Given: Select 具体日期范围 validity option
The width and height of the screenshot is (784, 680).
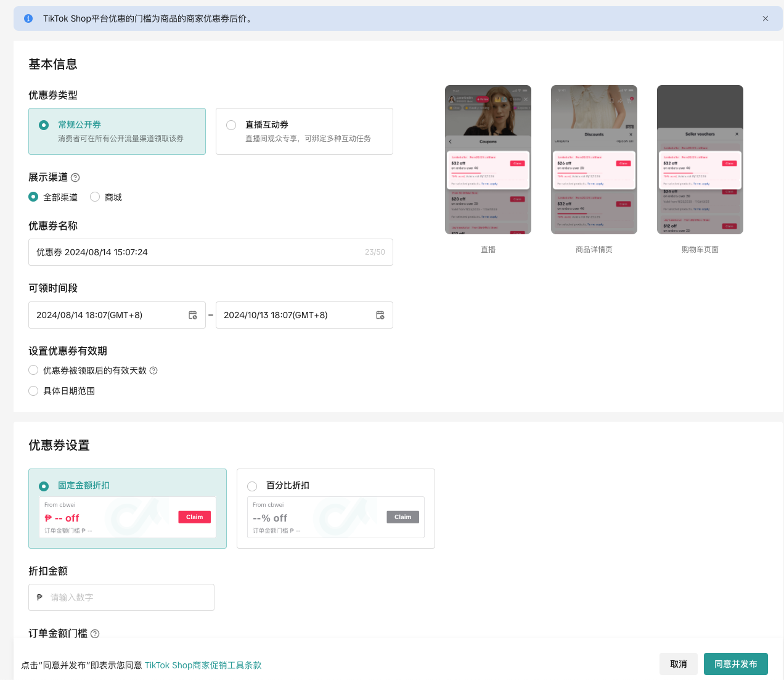Looking at the screenshot, I should click(x=33, y=391).
